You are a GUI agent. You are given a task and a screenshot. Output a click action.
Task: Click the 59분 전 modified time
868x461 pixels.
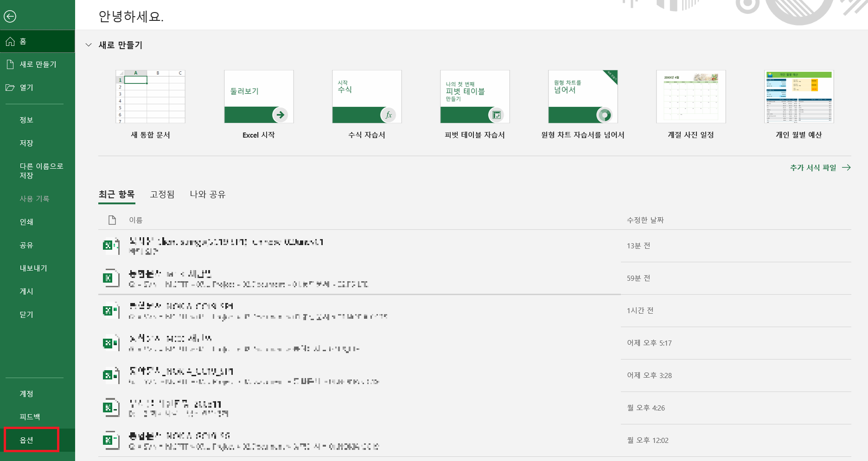tap(638, 278)
